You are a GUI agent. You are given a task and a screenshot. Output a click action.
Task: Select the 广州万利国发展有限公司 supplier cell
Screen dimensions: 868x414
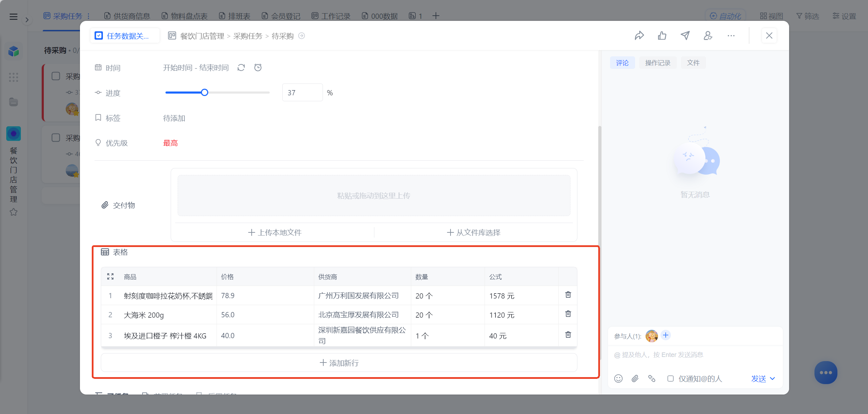(362, 296)
